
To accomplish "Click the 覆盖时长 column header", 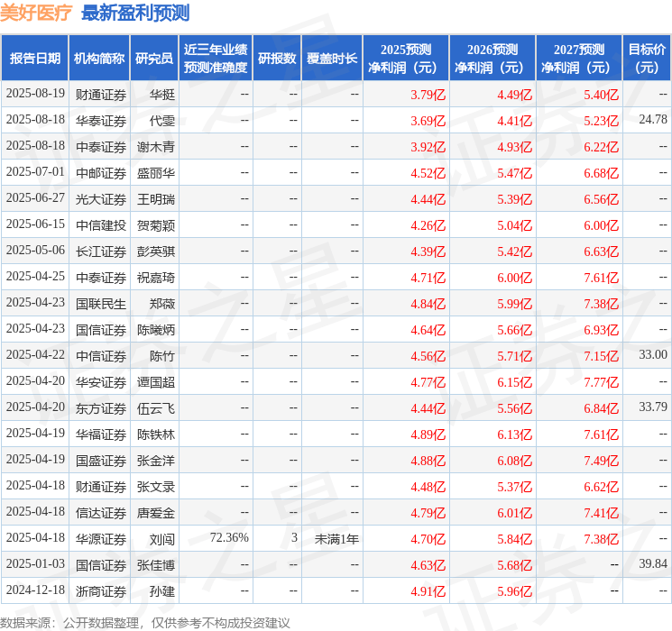I will tap(332, 59).
